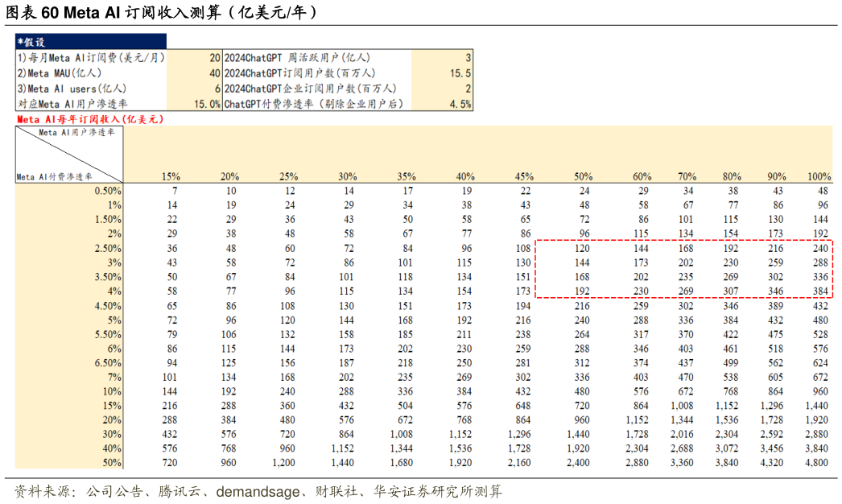Click the red heading 'Meta AI每年订阅收入(亿美元)'
The width and height of the screenshot is (842, 504).
(89, 119)
